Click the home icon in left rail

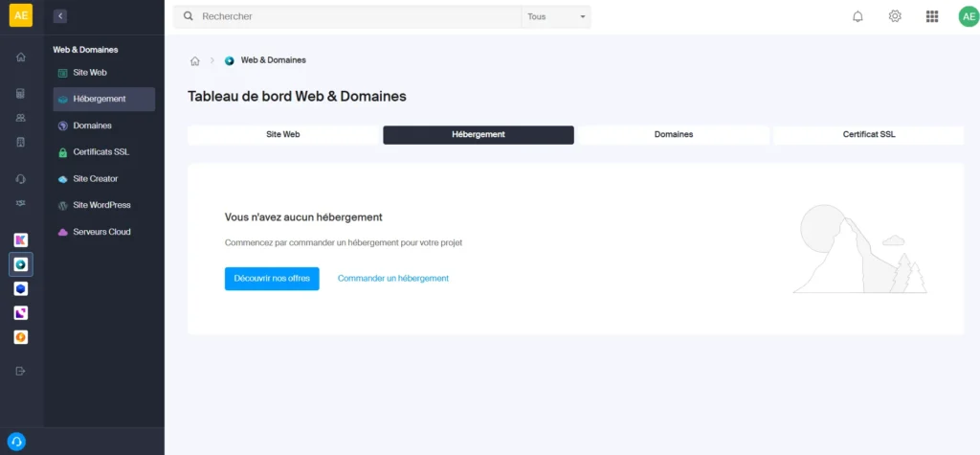21,57
